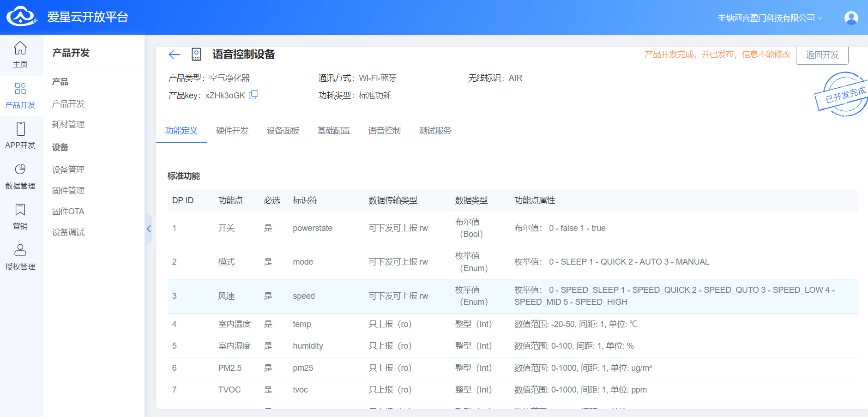Click the ug/m³ unit attribute text
This screenshot has width=868, height=417.
coord(583,368)
